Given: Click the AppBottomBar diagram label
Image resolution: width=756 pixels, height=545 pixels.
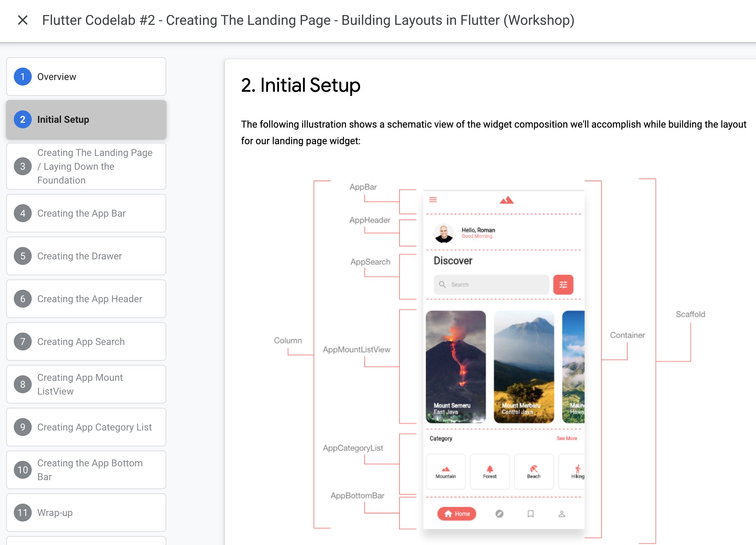Looking at the screenshot, I should click(x=358, y=496).
